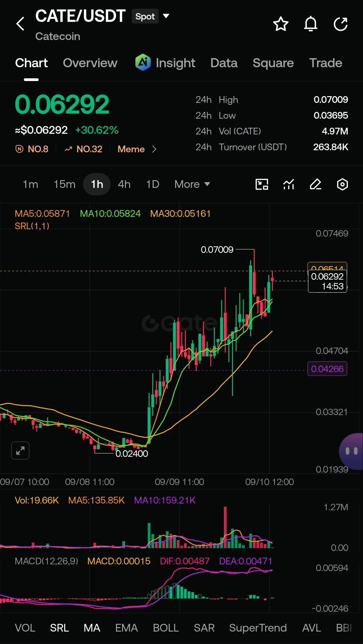Tap the share icon in header
The image size is (363, 644).
[x=340, y=24]
